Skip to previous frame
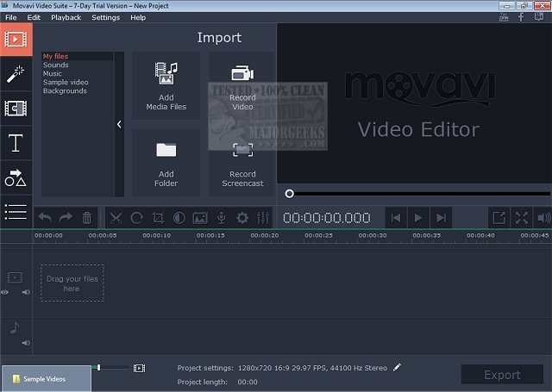552x392 pixels. click(x=396, y=218)
